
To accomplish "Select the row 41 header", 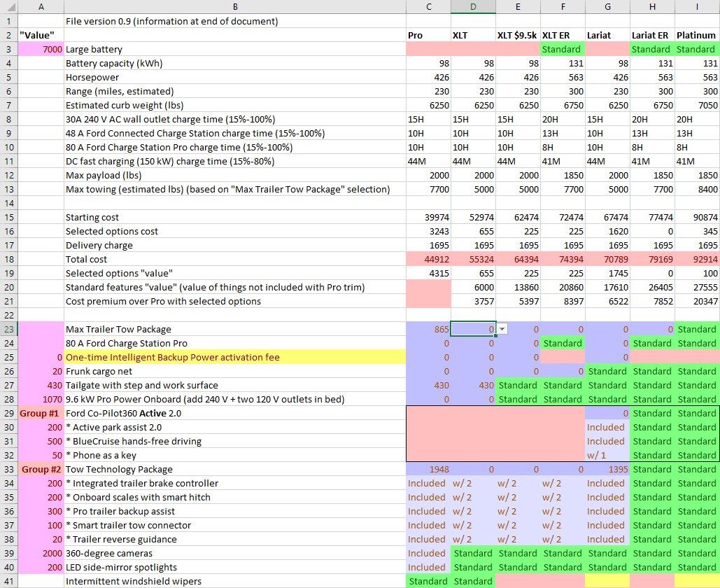I will (8, 581).
